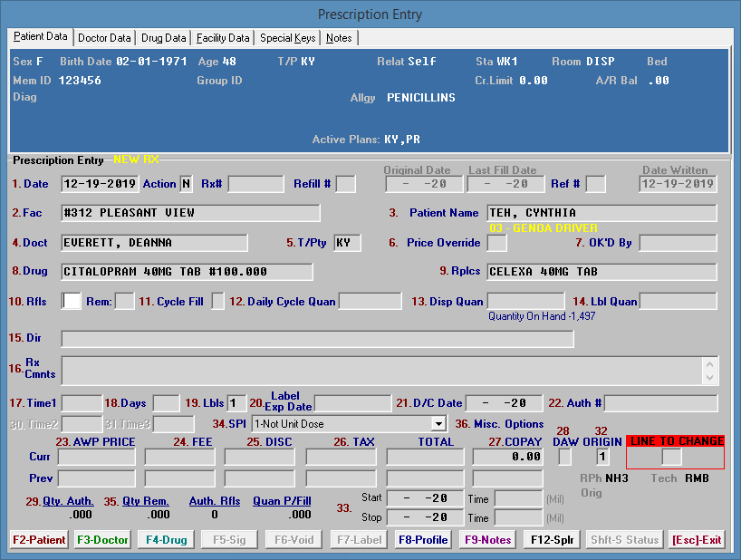Open the Drug Data tab
The height and width of the screenshot is (560, 741).
[164, 38]
